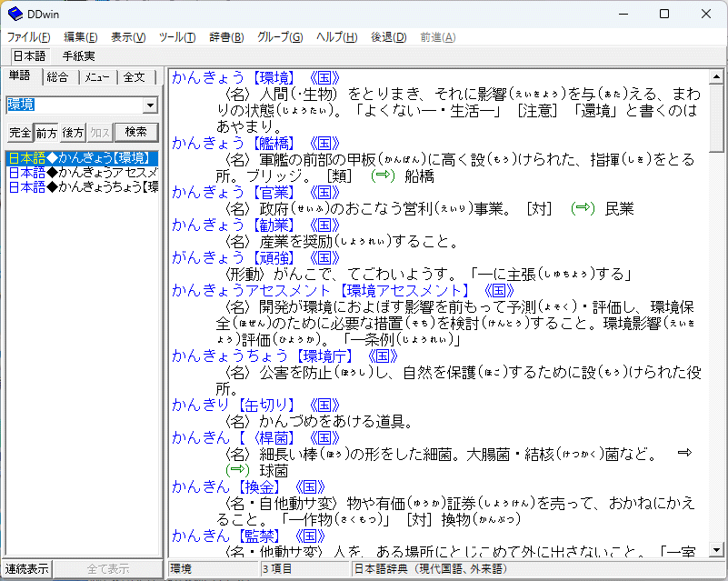
Task: Open the 辞書(B) menu
Action: coord(226,37)
